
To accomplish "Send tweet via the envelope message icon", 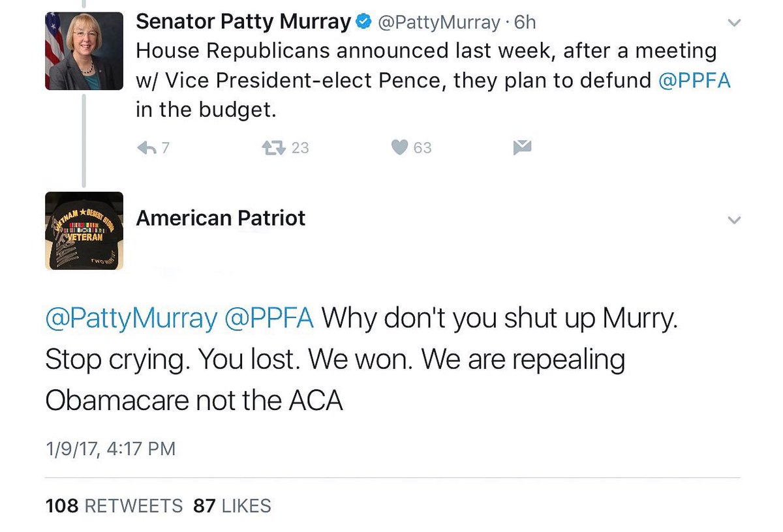I will click(522, 148).
